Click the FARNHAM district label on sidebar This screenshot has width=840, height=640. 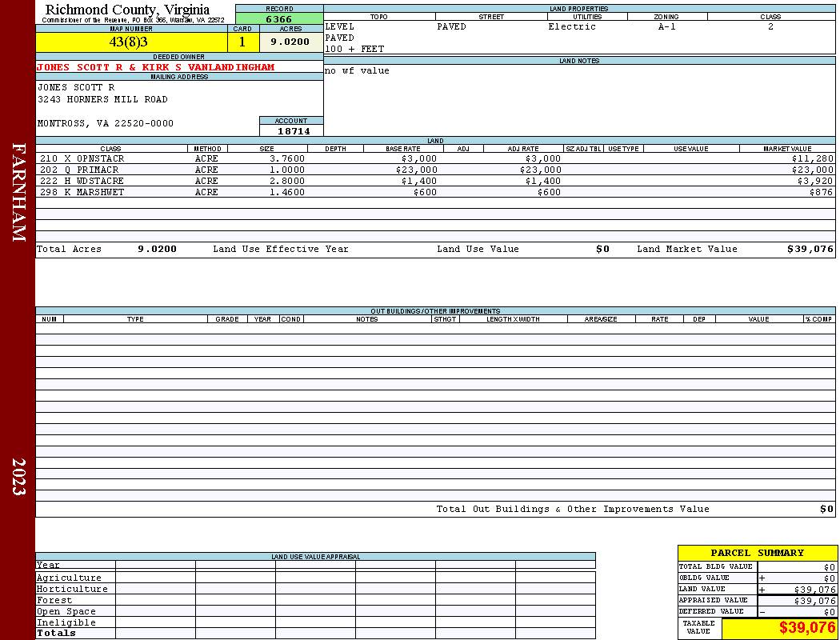coord(18,192)
